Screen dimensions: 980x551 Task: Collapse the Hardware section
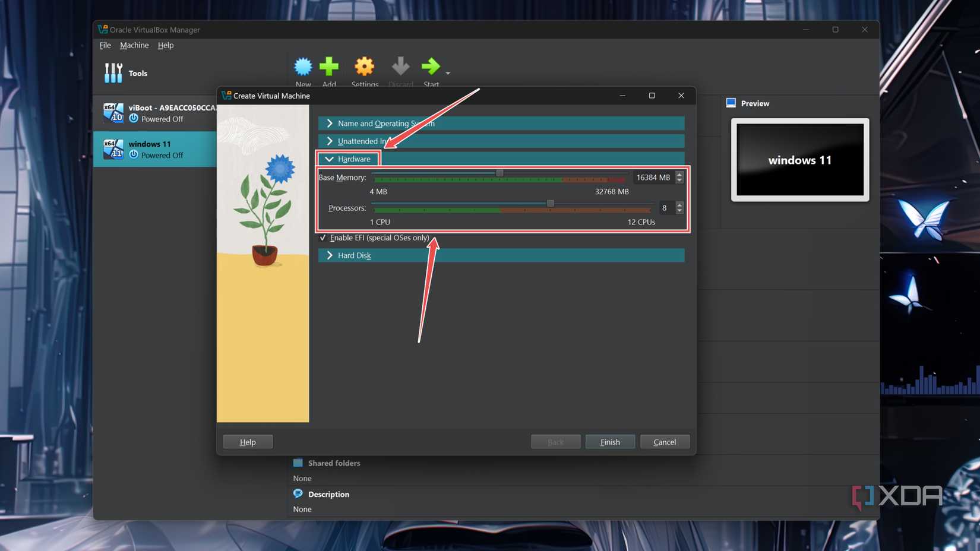tap(330, 159)
